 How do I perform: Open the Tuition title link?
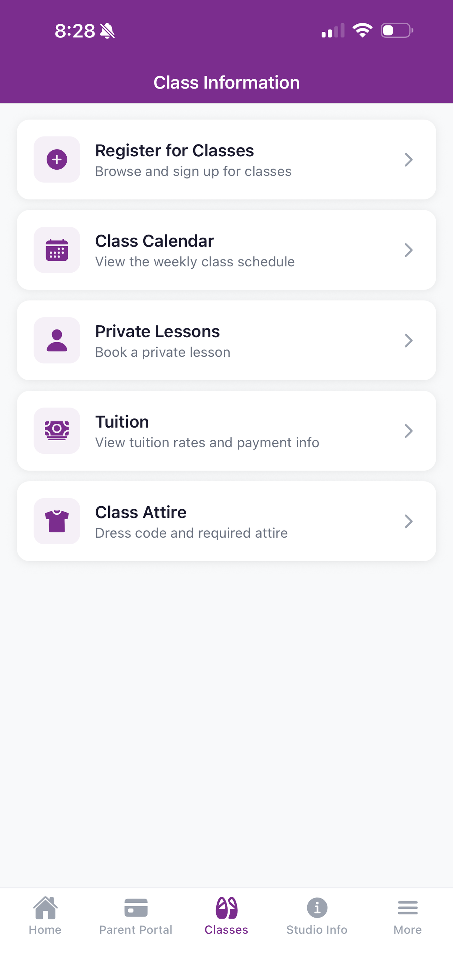[122, 422]
